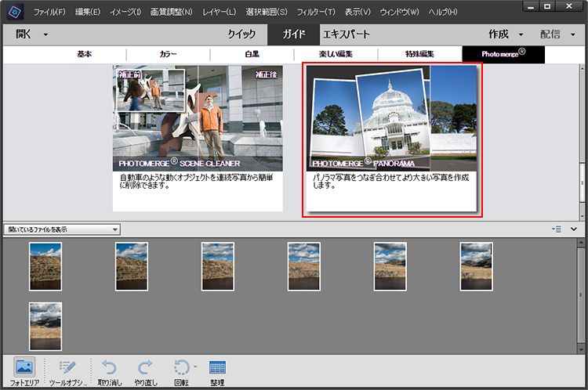Open the 表示(V) menu
588x390 pixels.
point(358,12)
